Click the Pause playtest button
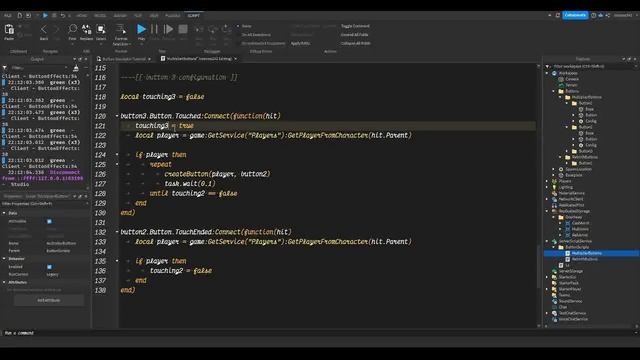Screen dimensions: 640x360 154,29
